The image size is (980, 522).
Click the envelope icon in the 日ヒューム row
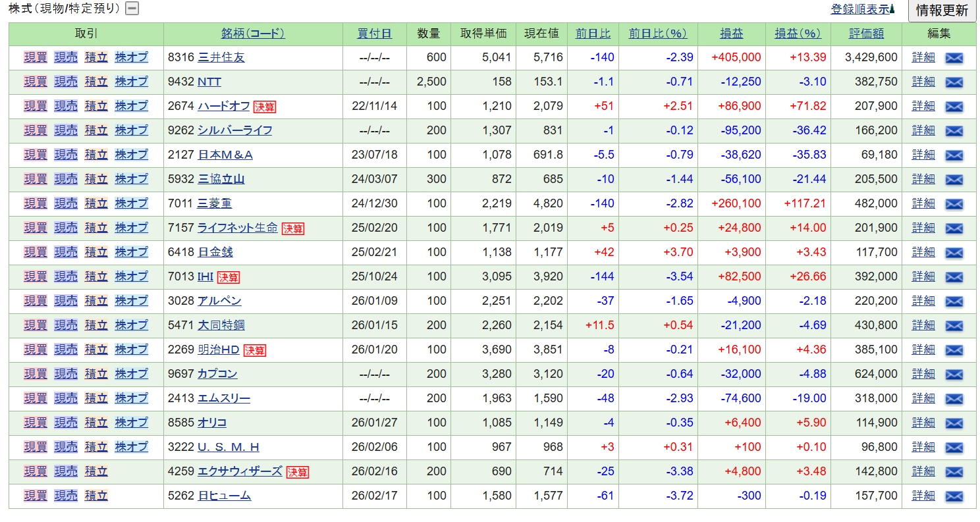954,496
